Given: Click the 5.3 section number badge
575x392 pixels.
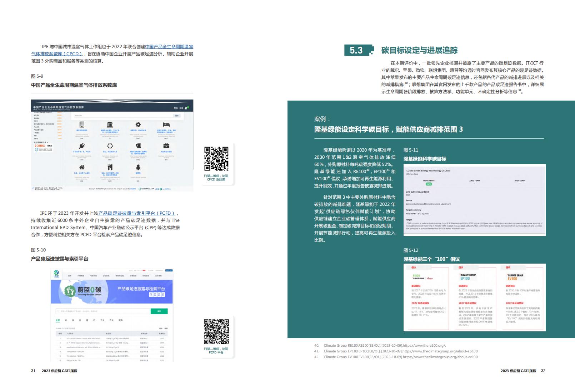Looking at the screenshot, I should click(x=359, y=50).
